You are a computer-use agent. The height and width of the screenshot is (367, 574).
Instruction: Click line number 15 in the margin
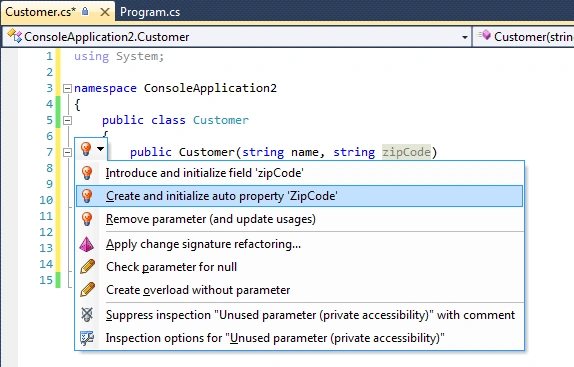pos(46,280)
